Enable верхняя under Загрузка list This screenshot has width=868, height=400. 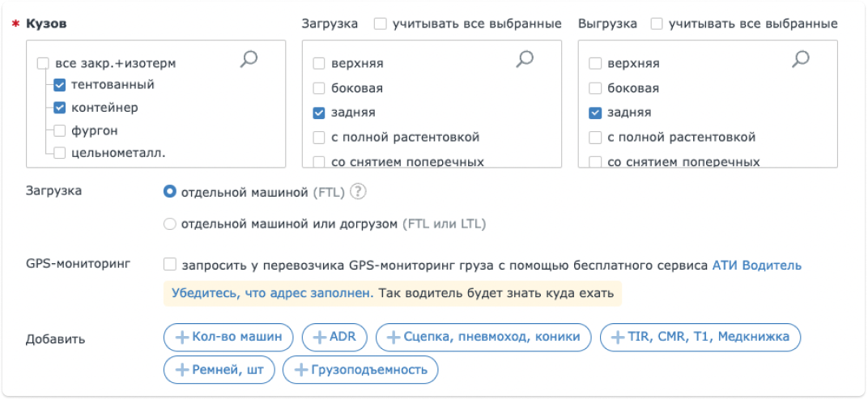pyautogui.click(x=319, y=63)
